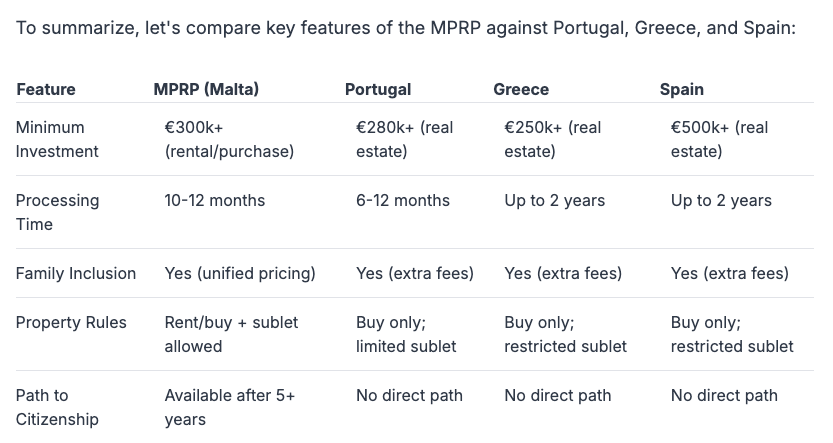The width and height of the screenshot is (833, 443).
Task: Click the €500k+ (real estate) cell
Action: [719, 139]
